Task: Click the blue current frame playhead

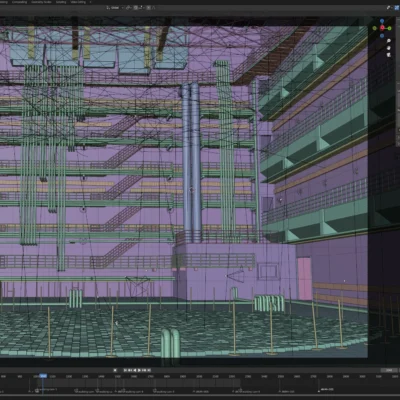Action: (x=43, y=376)
